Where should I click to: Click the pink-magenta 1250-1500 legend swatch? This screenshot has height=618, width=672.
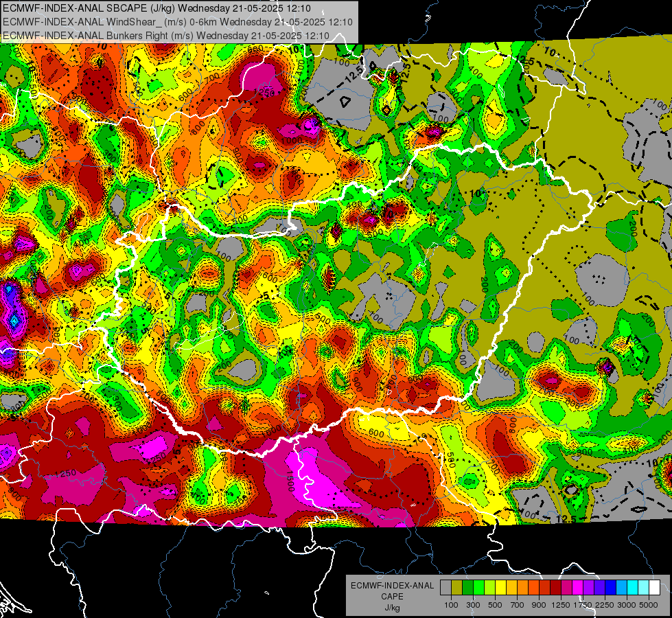tap(566, 587)
